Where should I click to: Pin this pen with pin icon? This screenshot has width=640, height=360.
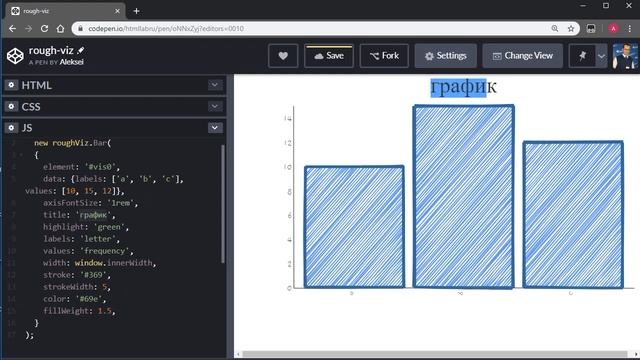(582, 56)
